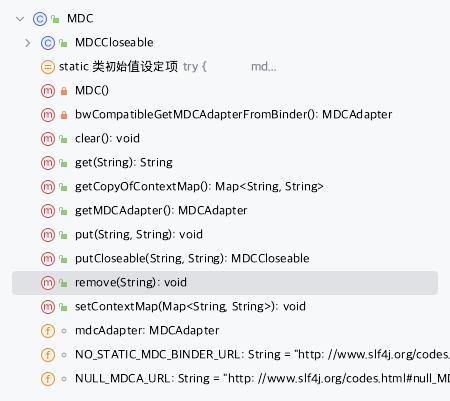Image resolution: width=450 pixels, height=401 pixels.
Task: Click the private lock icon beside MDC()
Action: [64, 91]
